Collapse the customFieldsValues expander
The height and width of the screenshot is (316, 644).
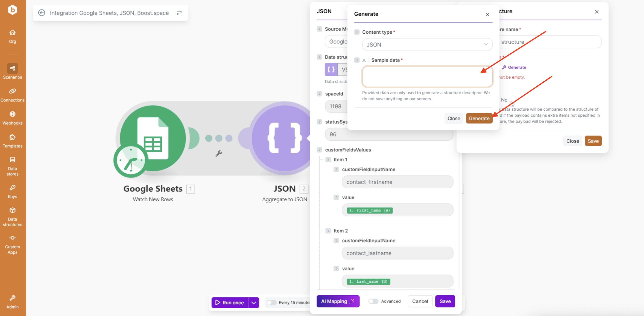pos(319,150)
